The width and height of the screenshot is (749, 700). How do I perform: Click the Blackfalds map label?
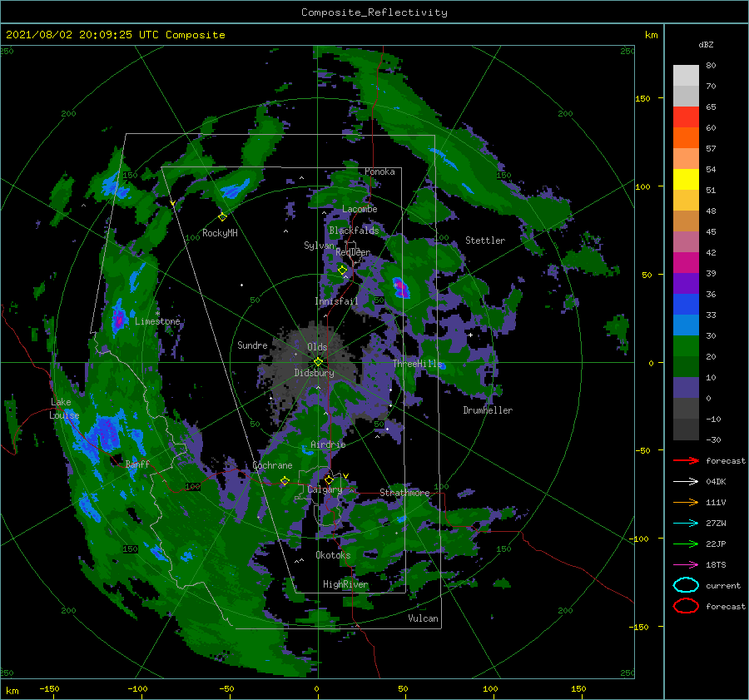[354, 231]
